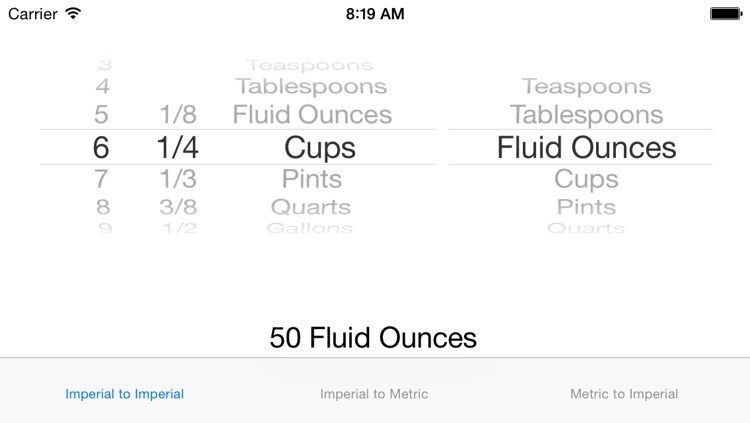Pick Quarts in the source unit wheel
Viewport: 750px width, 423px height.
coord(311,207)
